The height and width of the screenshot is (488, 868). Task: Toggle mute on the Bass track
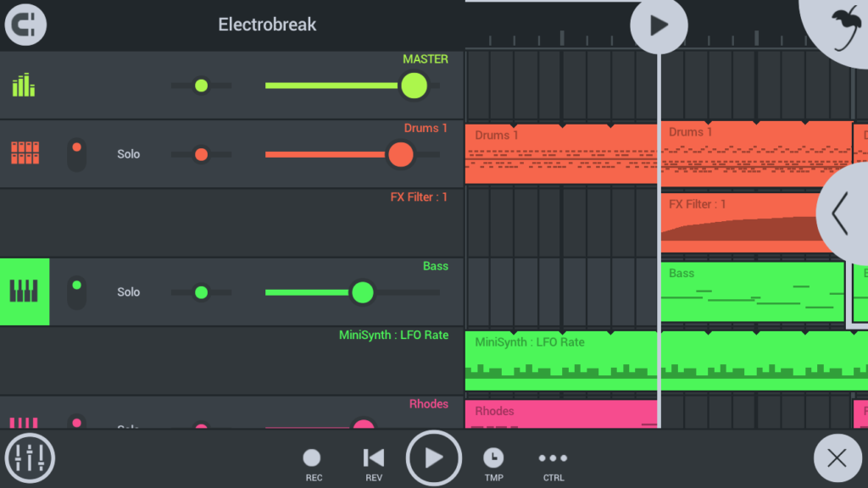tap(77, 292)
